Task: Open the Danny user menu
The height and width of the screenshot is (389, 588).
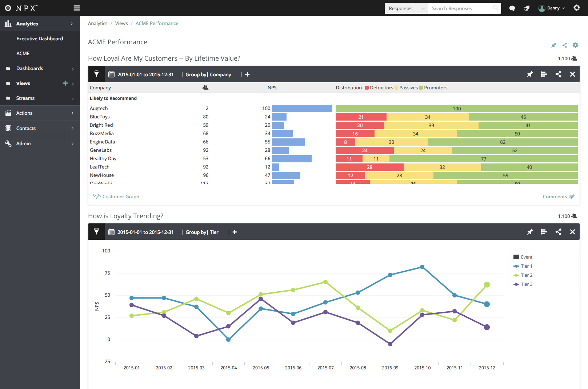Action: click(x=552, y=8)
